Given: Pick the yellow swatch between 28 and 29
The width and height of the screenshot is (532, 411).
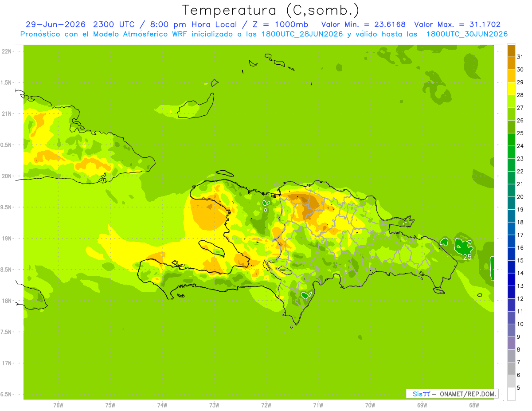Looking at the screenshot, I should (x=511, y=89).
